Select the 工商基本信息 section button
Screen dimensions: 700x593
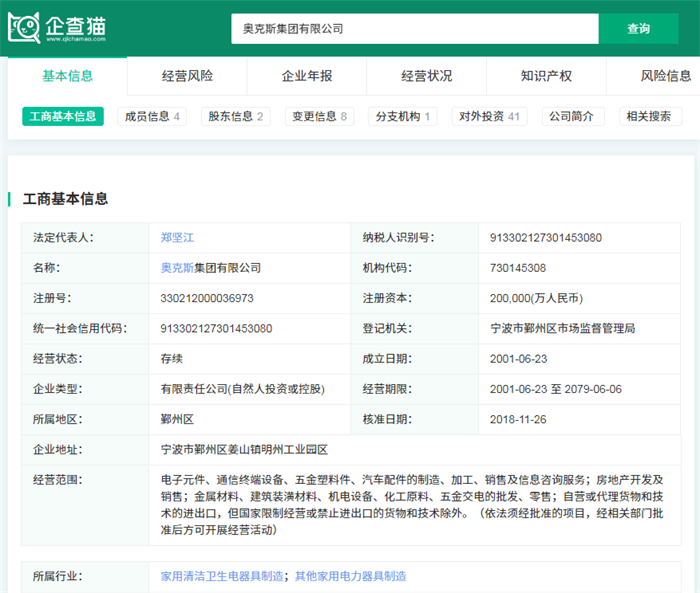63,116
